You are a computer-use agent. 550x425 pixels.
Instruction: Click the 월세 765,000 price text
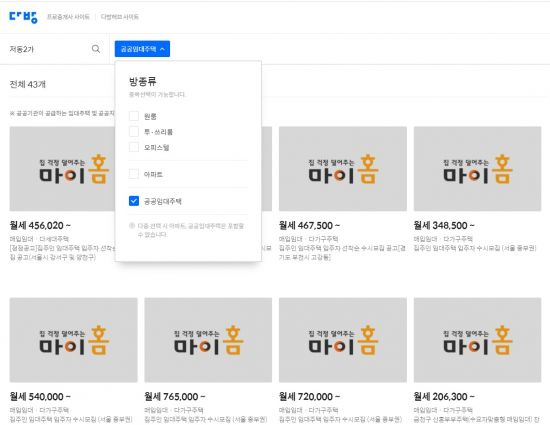(175, 397)
